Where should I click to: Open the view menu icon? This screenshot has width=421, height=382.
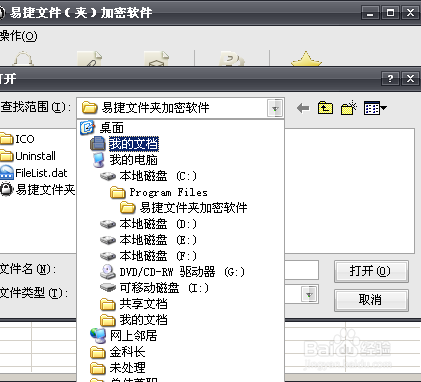coord(375,108)
